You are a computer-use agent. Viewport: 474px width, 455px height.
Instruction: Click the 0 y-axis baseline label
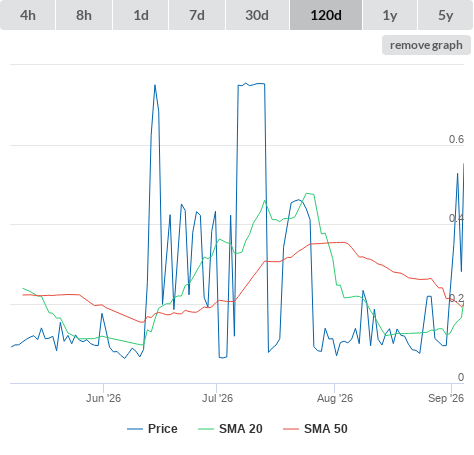click(461, 377)
